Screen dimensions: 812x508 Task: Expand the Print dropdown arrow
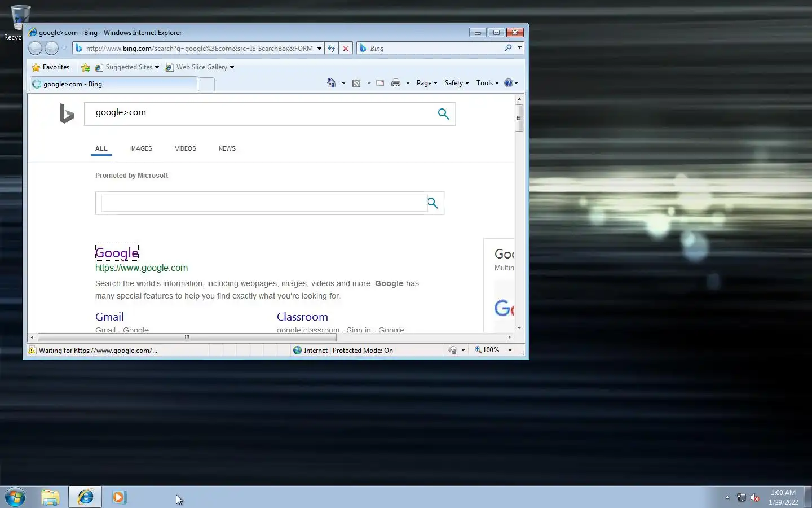click(408, 83)
